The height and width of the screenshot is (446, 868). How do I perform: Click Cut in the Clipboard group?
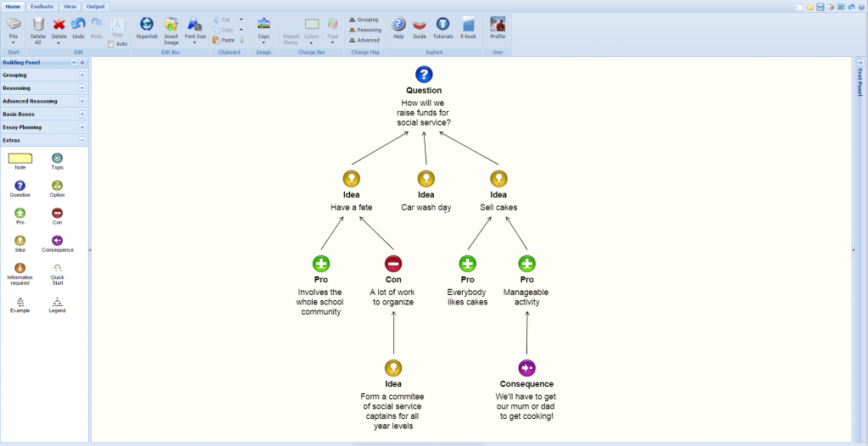click(223, 20)
